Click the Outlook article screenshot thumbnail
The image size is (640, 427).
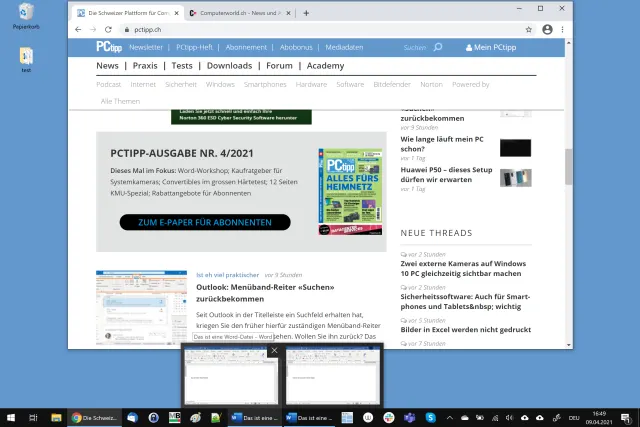(x=141, y=307)
